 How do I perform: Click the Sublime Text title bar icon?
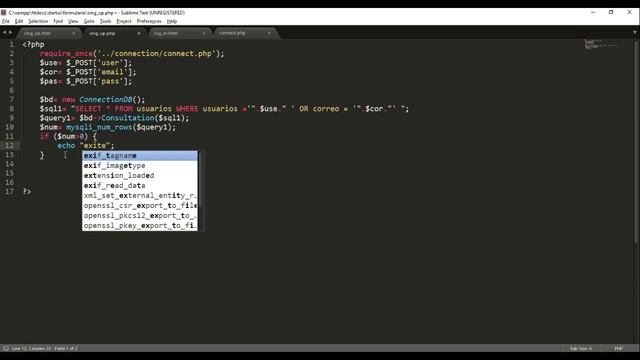coord(4,13)
